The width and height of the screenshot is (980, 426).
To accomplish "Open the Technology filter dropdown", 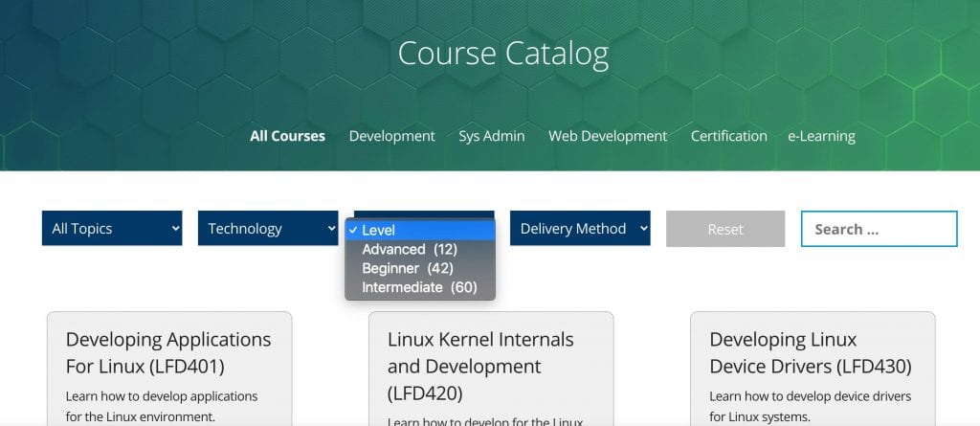I will click(268, 229).
